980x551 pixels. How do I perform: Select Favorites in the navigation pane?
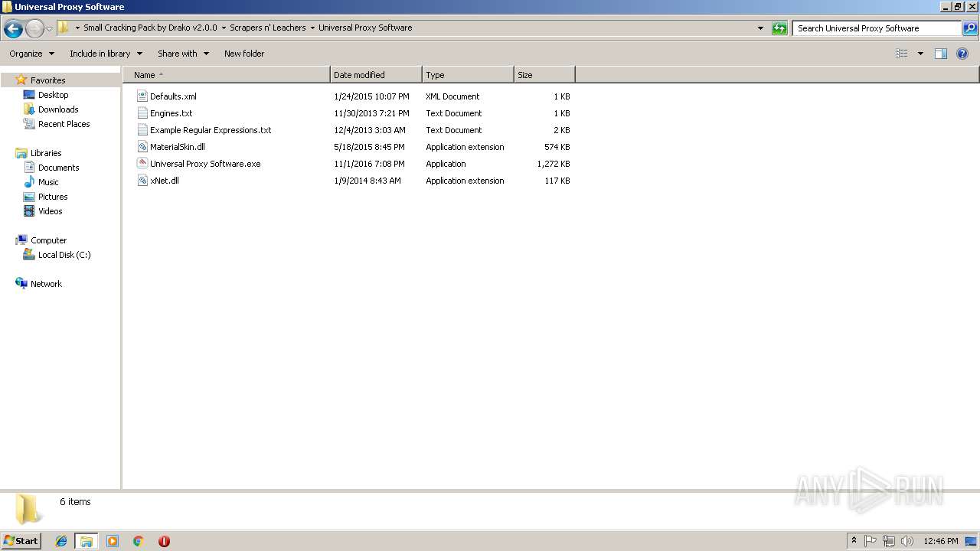point(47,80)
